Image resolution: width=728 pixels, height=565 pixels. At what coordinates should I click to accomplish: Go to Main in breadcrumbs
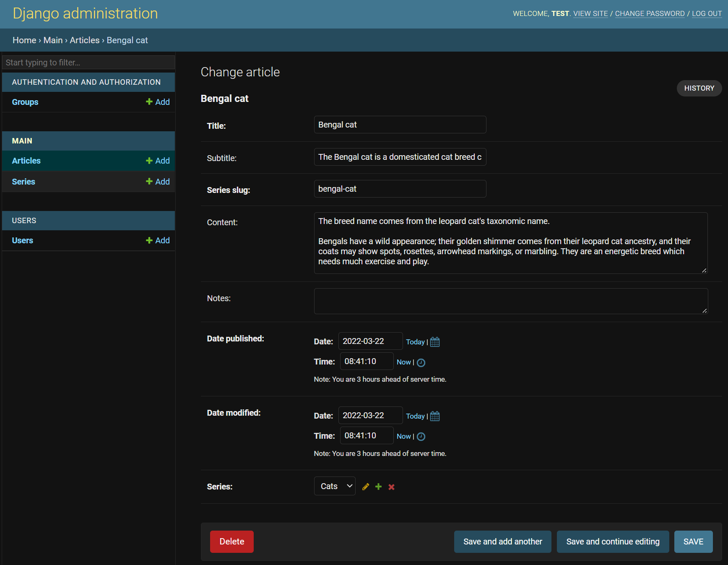click(53, 40)
